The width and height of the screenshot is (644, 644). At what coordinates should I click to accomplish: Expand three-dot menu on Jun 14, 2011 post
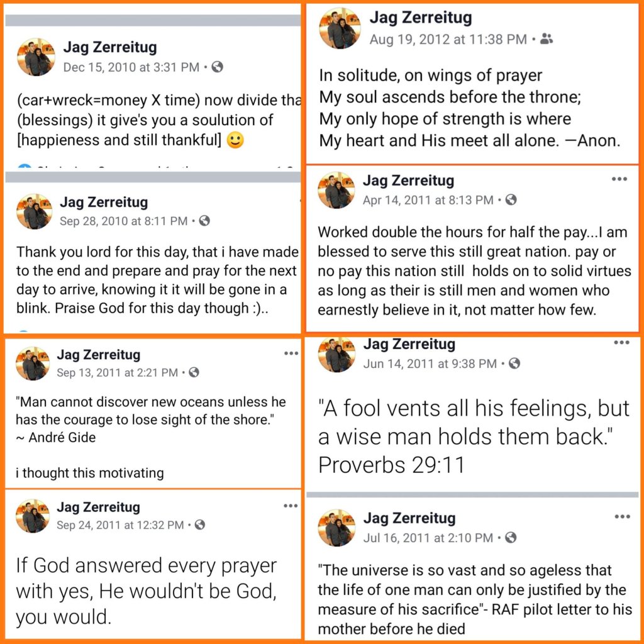click(621, 343)
